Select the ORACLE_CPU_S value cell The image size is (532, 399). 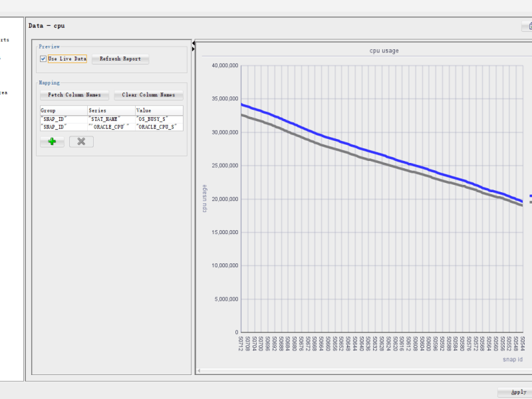157,126
